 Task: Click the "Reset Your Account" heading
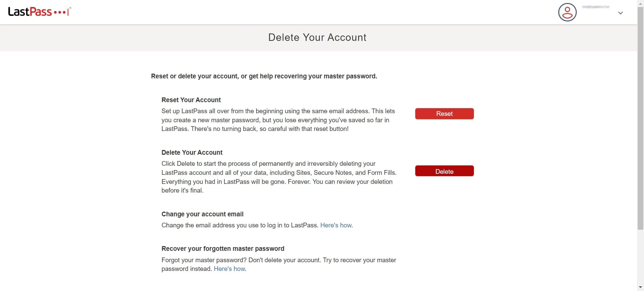coord(191,100)
